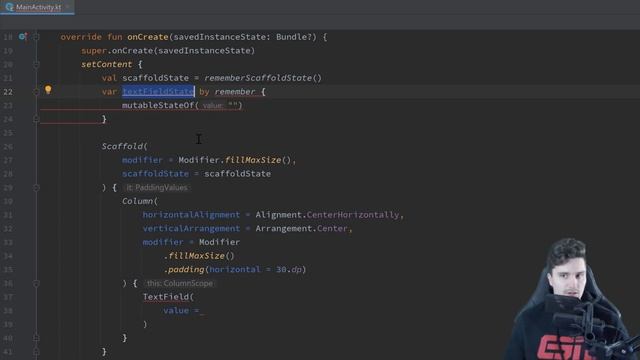Click horizontalAlignment parameter
640x360 pixels.
191,215
